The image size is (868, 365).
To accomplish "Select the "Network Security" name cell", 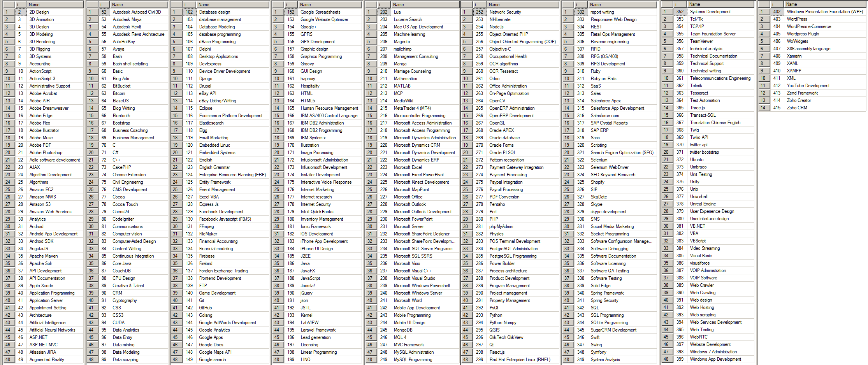I will point(523,12).
